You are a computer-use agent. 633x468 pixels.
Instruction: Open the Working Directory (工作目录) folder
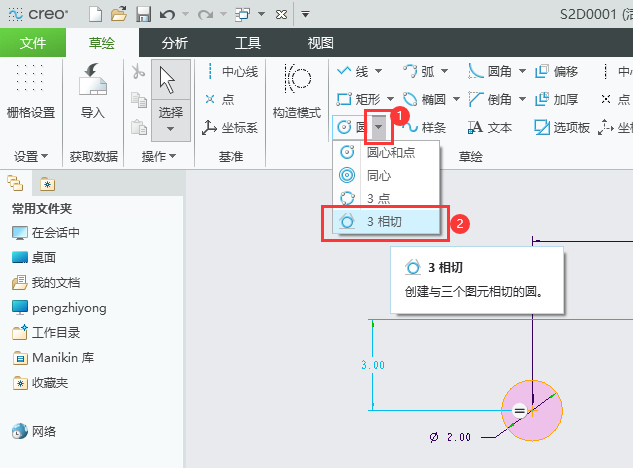pos(46,333)
